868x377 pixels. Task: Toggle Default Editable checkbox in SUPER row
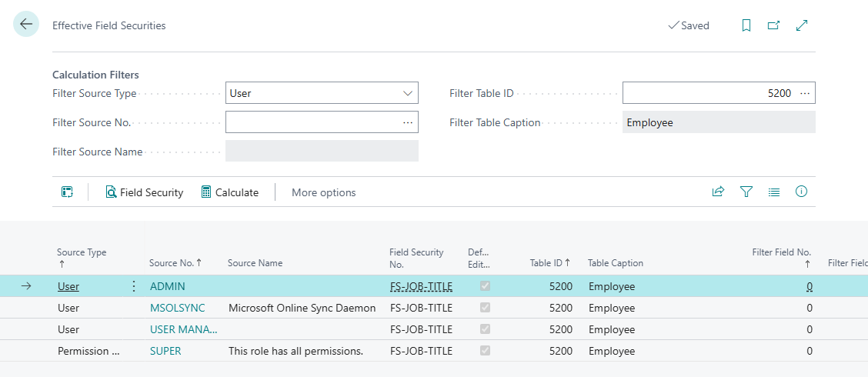[485, 351]
